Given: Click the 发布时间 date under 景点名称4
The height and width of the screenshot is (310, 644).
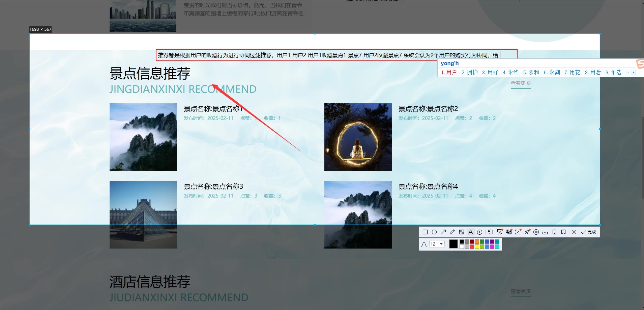Looking at the screenshot, I should point(423,196).
